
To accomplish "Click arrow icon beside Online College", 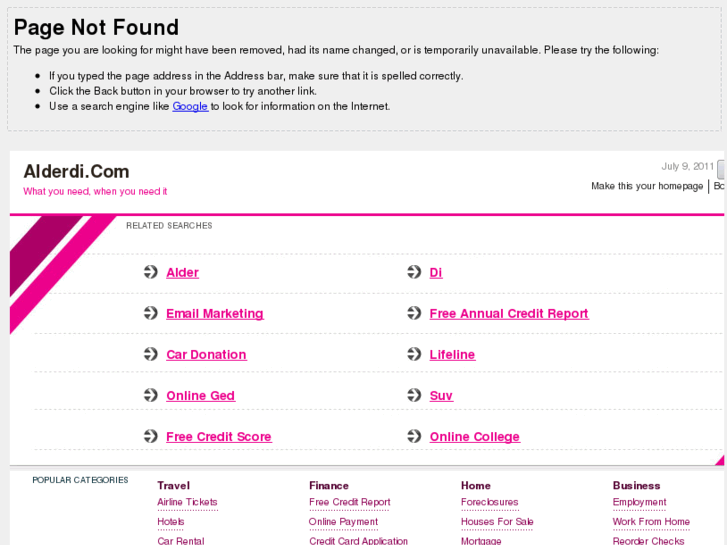I will (414, 436).
